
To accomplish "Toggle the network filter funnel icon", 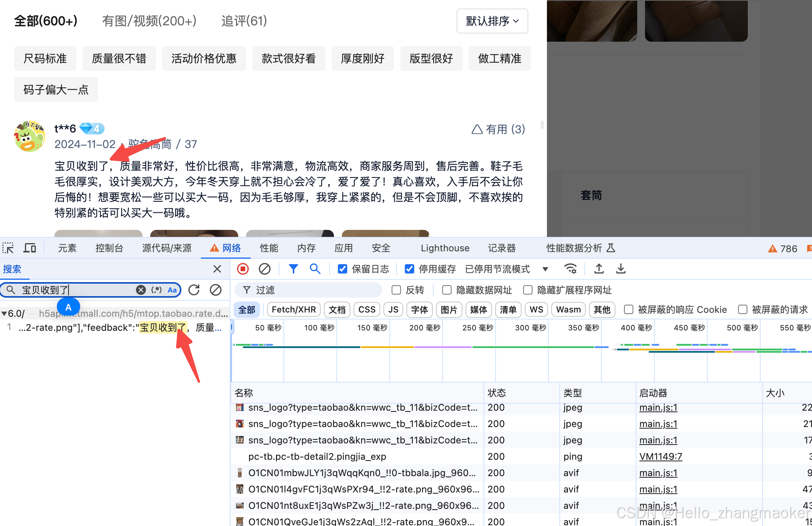I will coord(294,269).
